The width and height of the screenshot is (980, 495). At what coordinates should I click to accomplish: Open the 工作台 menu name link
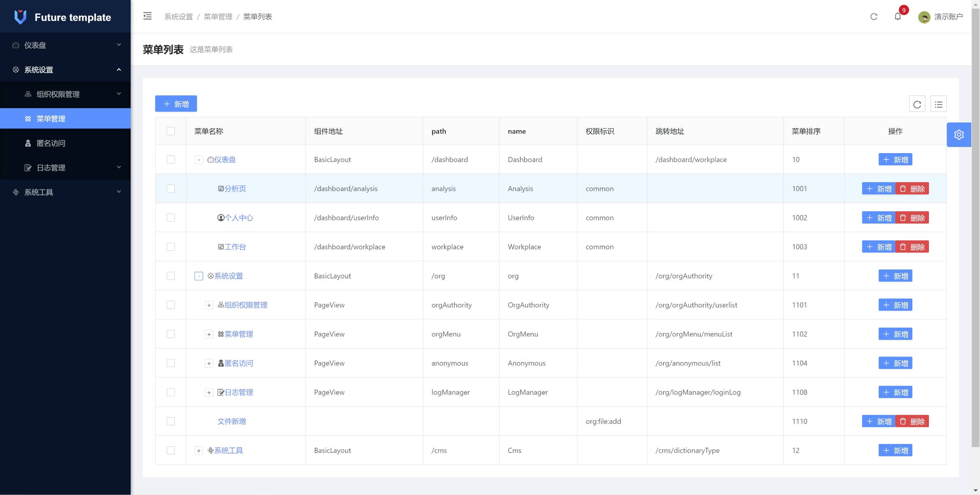[x=235, y=247]
